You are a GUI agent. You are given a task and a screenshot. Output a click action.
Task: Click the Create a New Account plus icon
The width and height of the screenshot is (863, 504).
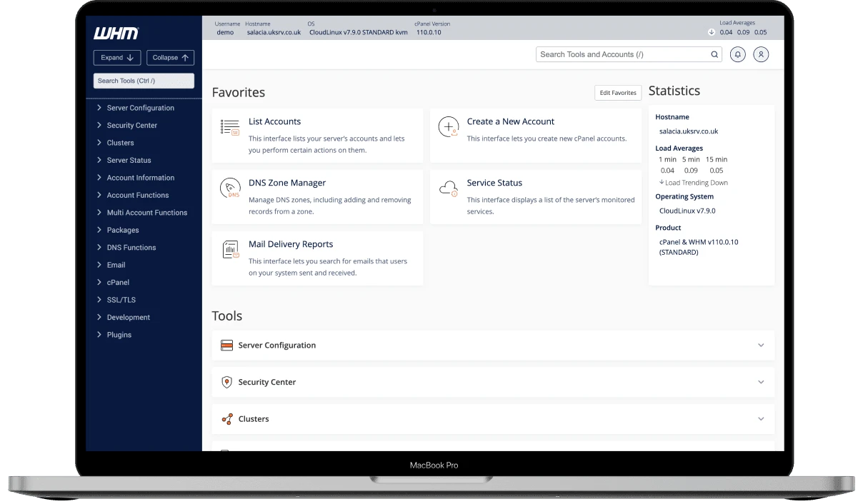click(x=449, y=127)
